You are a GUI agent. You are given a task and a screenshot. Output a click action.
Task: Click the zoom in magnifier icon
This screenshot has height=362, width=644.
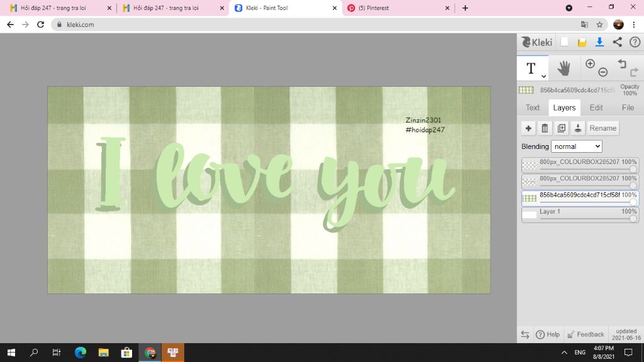click(590, 63)
